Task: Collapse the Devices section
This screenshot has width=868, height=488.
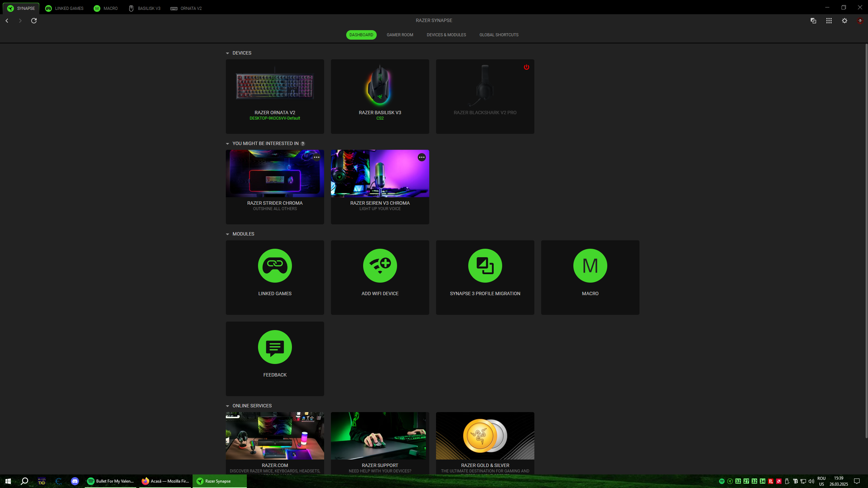Action: point(228,53)
